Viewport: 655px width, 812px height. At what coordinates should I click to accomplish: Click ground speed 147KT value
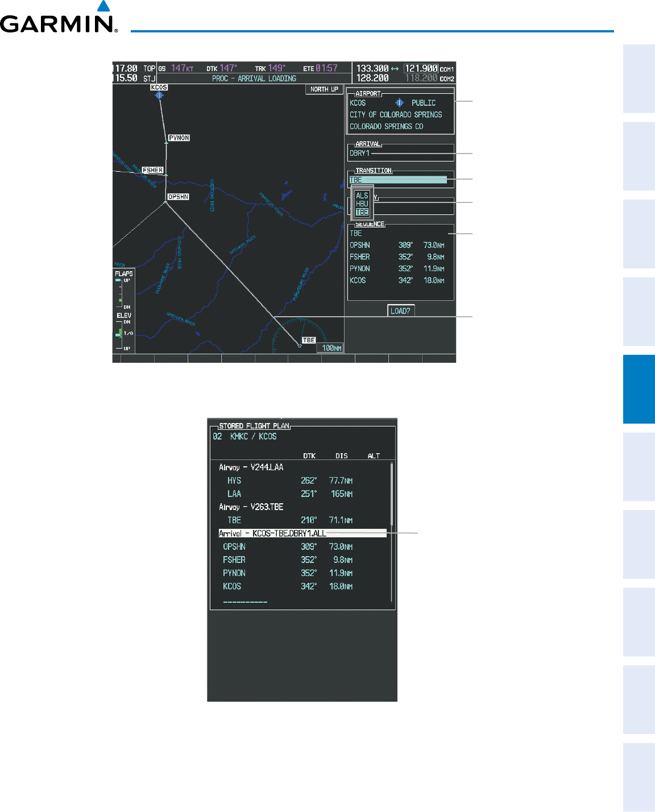click(x=182, y=68)
